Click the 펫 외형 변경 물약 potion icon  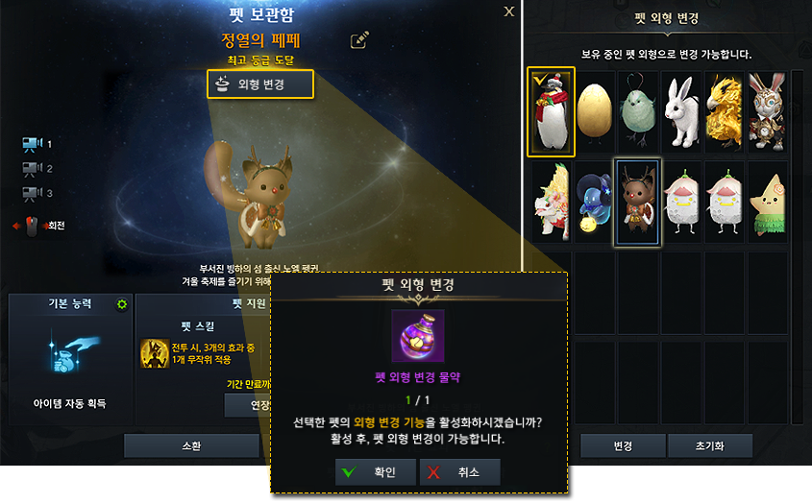coord(418,336)
